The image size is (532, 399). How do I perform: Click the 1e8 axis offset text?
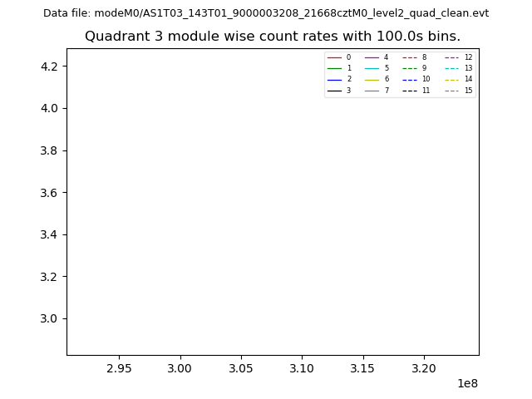click(466, 383)
